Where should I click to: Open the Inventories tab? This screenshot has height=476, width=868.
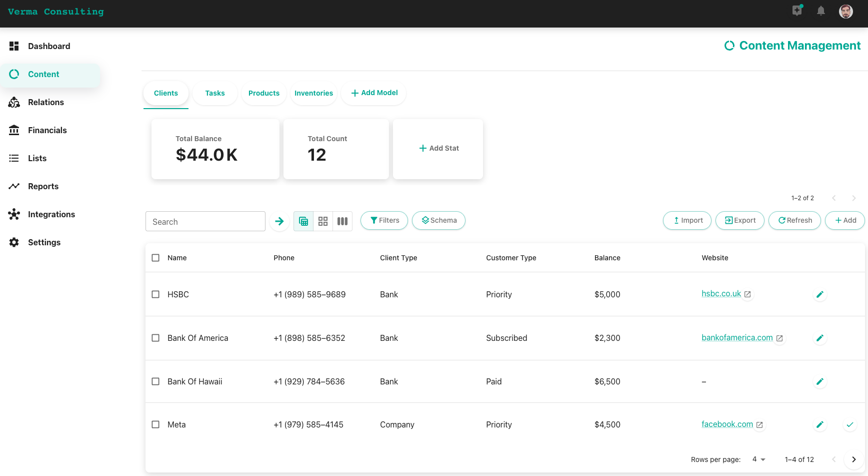(x=313, y=93)
